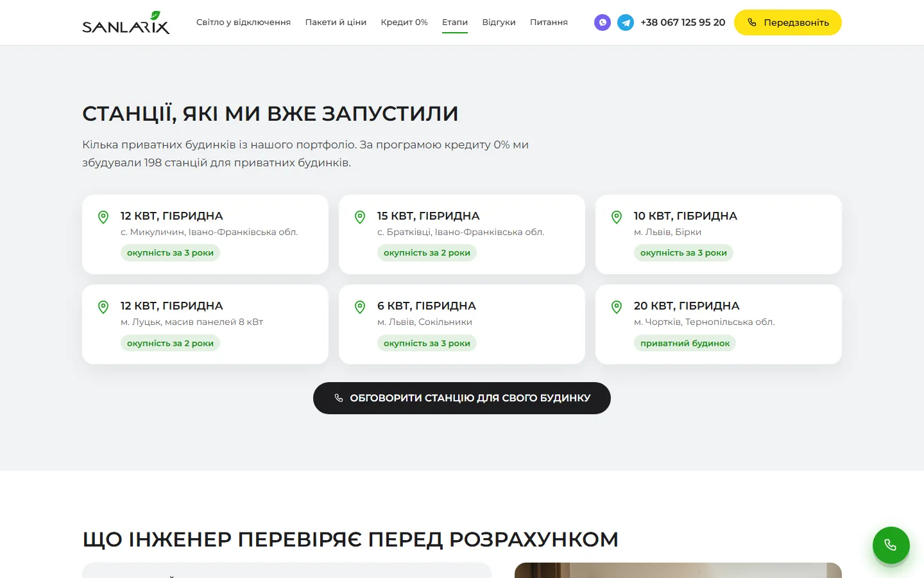Click the Sanlarix logo

click(x=126, y=22)
